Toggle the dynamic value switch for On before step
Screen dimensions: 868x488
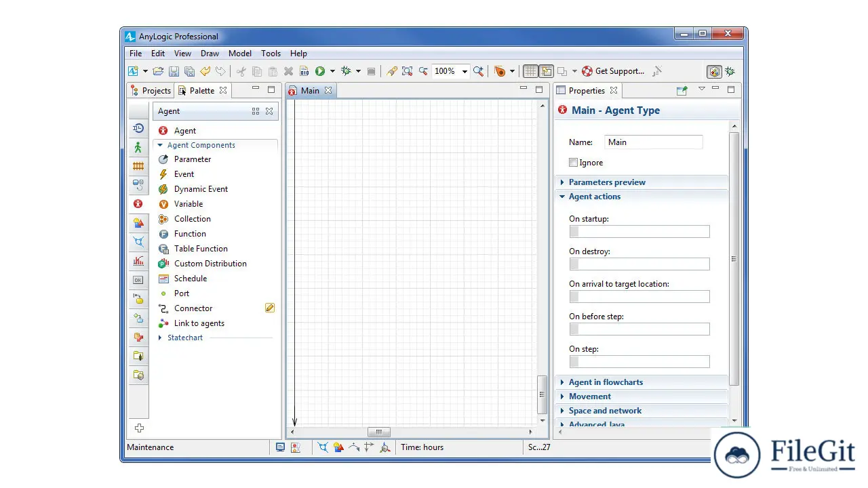574,329
